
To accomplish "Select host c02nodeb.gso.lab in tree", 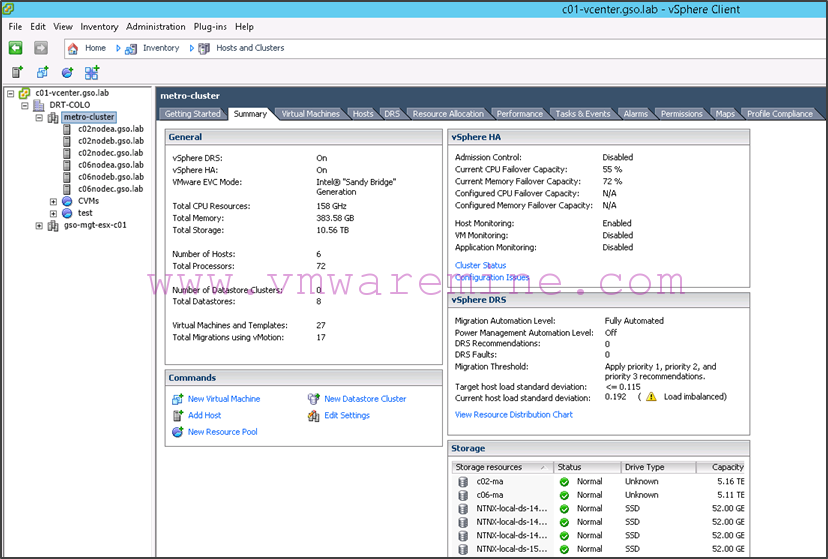I will [x=111, y=141].
